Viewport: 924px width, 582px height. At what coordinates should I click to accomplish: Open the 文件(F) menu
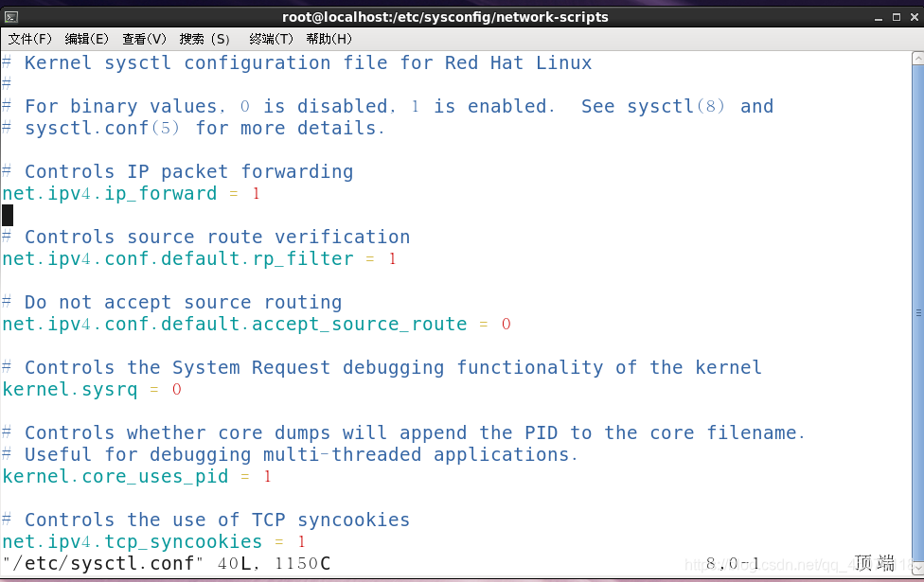(x=30, y=39)
